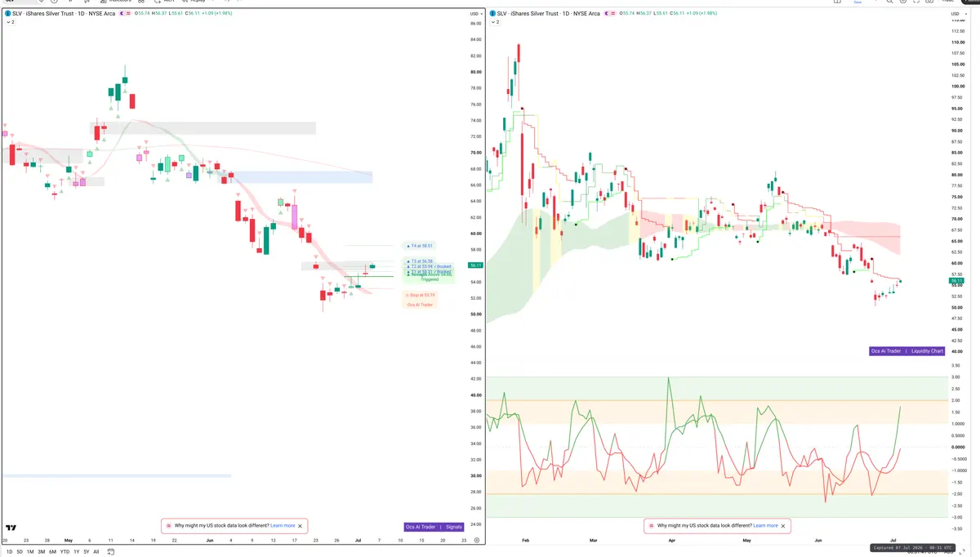
Task: Click the Save button in top toolbar
Action: tap(857, 2)
